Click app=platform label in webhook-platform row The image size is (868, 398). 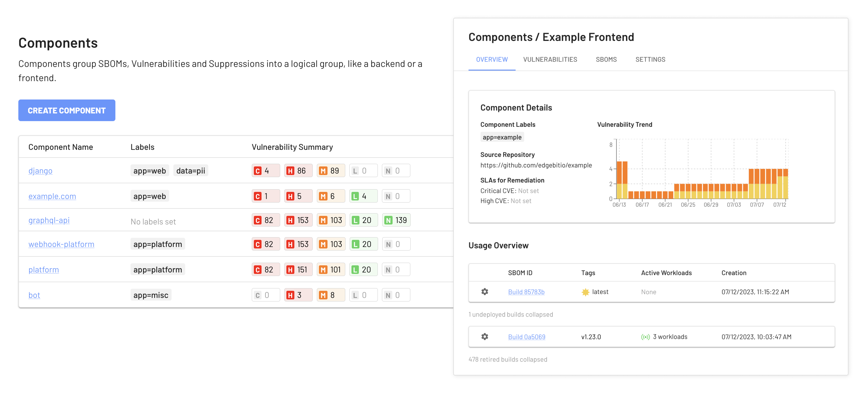[157, 244]
